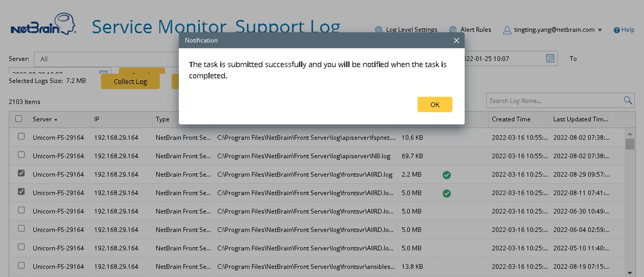
Task: Uncheck the row updated 2022-08-11
Action: point(21,192)
